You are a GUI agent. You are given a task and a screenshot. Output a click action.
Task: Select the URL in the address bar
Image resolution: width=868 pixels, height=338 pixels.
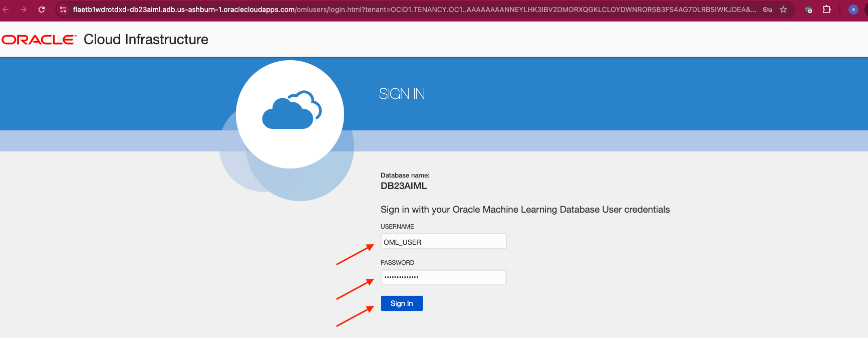pos(415,10)
